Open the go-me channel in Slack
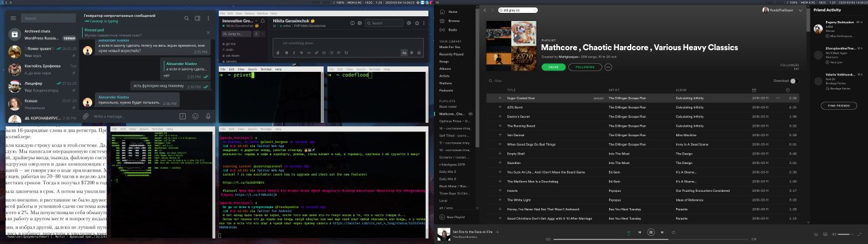This screenshot has width=868, height=244. point(231,43)
